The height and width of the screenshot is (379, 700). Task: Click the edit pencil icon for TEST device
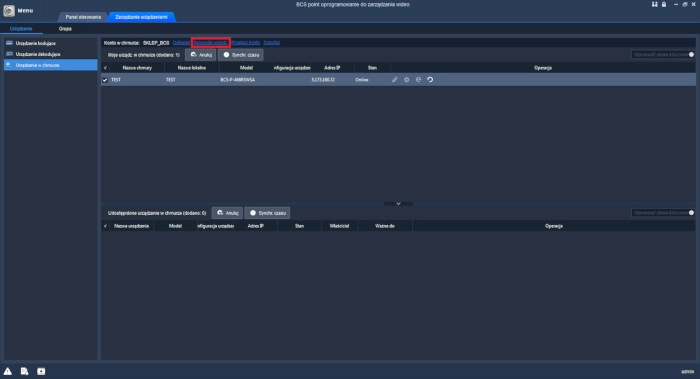[x=395, y=80]
